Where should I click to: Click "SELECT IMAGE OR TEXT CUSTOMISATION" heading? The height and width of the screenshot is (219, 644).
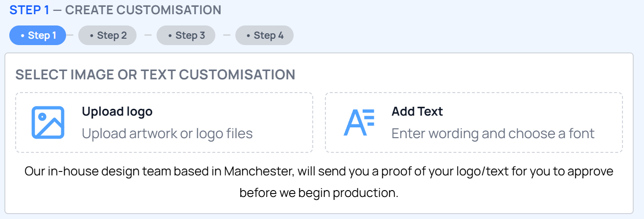coord(155,74)
